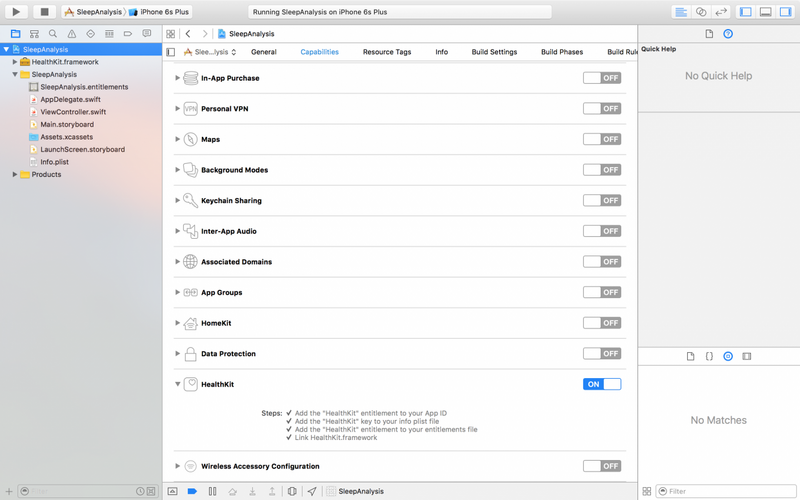
Task: Select the Standard editor button
Action: [x=681, y=12]
